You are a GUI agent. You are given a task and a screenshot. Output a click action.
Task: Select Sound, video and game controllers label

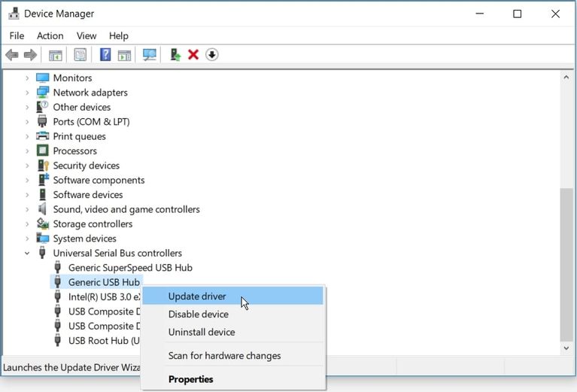coord(126,209)
